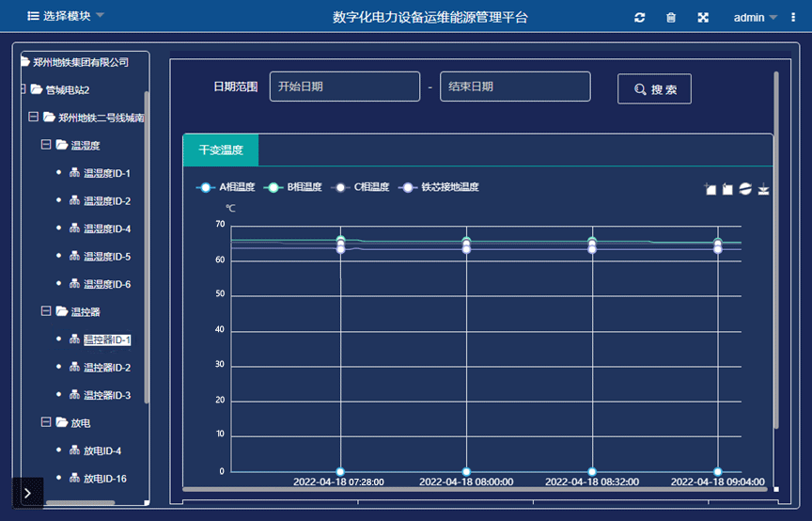
Task: Click the chart save-as-image download icon
Action: (x=763, y=189)
